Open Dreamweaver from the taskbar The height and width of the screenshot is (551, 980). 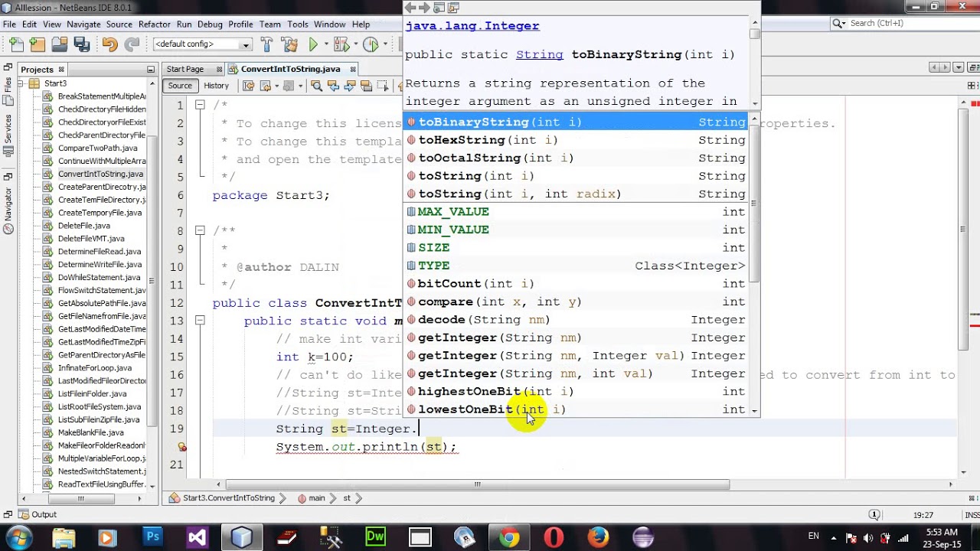click(x=375, y=538)
